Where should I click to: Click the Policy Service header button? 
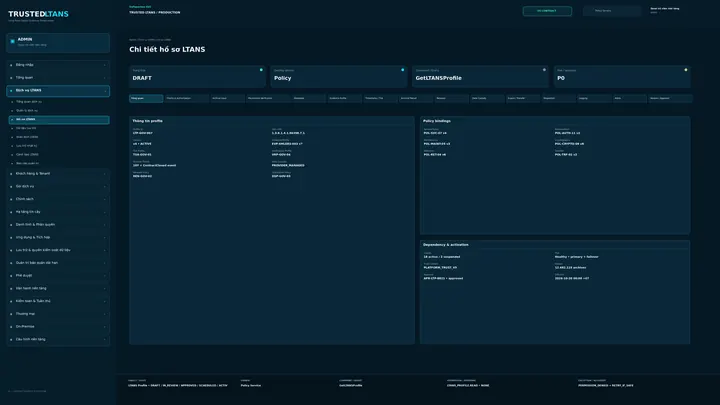point(612,11)
